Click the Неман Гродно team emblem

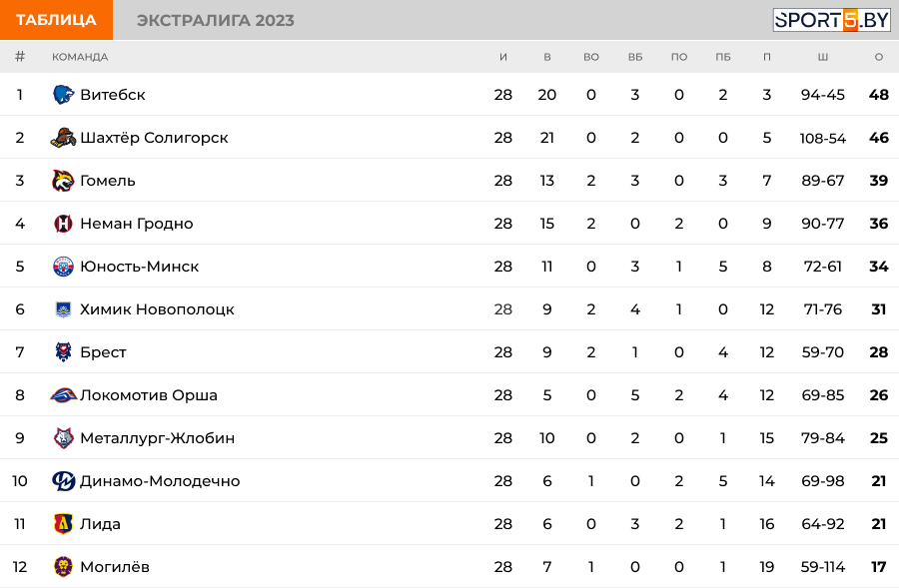63,224
